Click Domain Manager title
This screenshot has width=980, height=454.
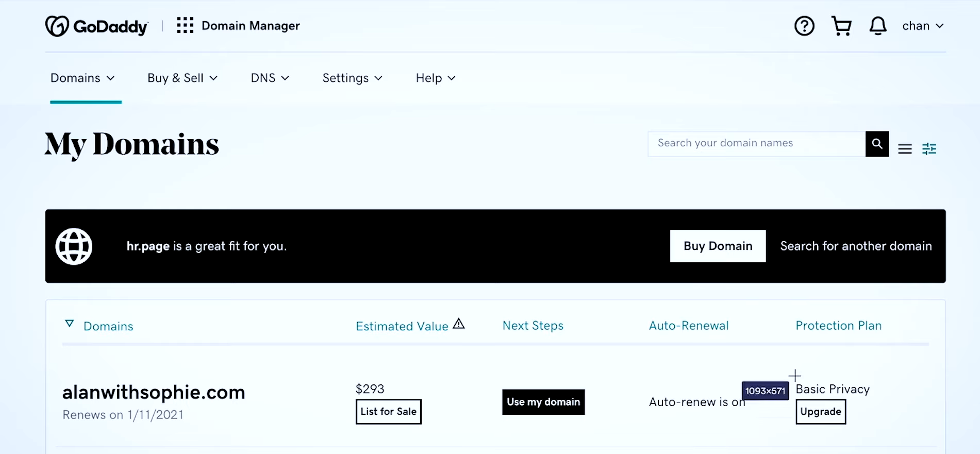(251, 26)
